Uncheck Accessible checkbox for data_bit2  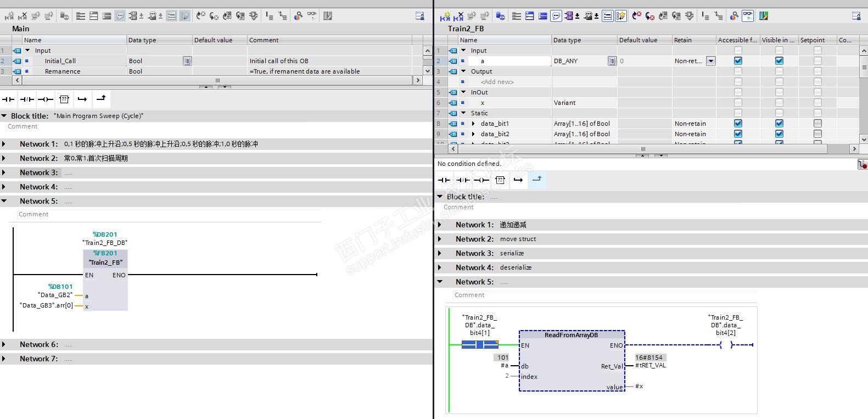[x=738, y=134]
